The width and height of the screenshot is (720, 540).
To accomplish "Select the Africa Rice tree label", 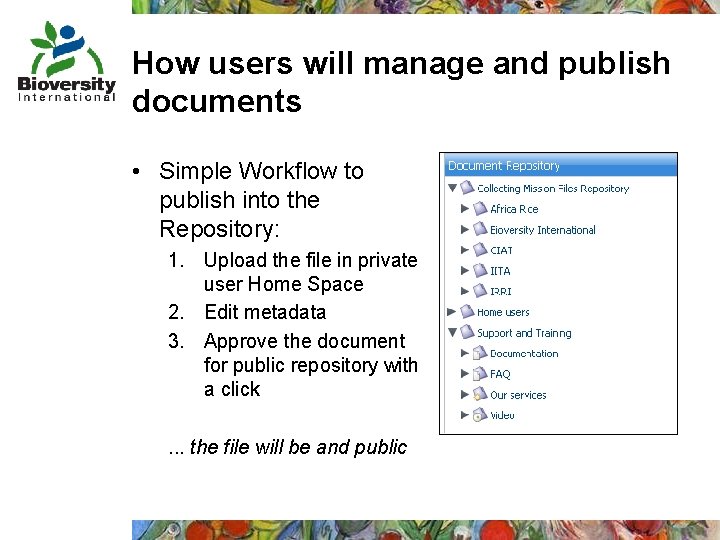I will click(514, 209).
